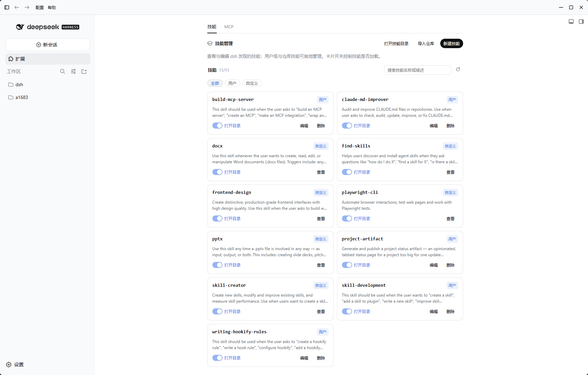Image resolution: width=588 pixels, height=375 pixels.
Task: View the frontend-design skill
Action: 321,218
